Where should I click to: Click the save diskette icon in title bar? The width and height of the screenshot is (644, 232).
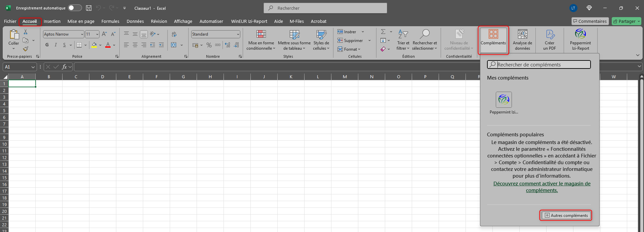click(89, 8)
